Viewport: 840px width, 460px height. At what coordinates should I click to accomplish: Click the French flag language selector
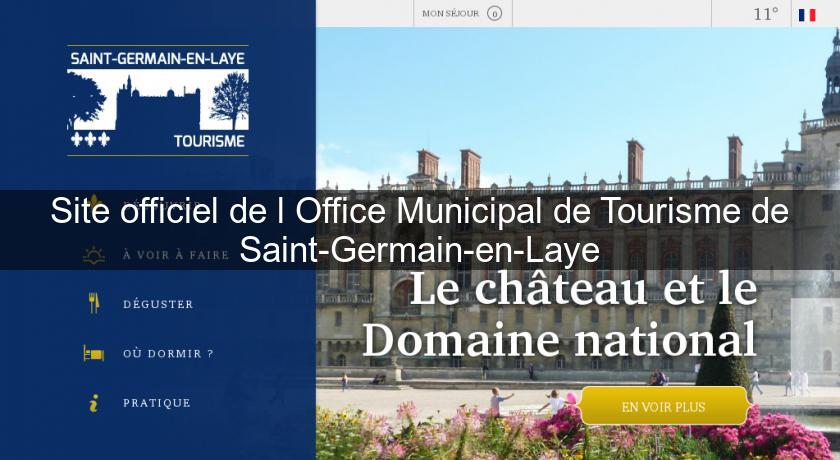pos(807,15)
